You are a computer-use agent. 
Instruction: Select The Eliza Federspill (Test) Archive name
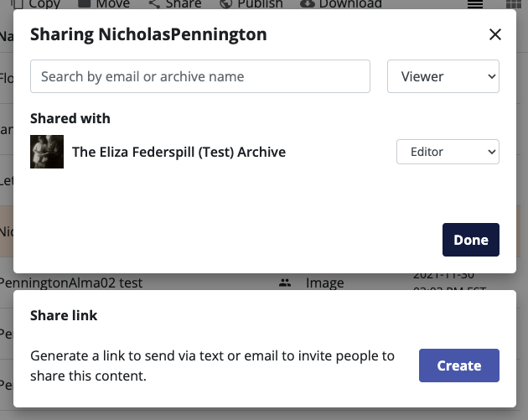(x=179, y=152)
